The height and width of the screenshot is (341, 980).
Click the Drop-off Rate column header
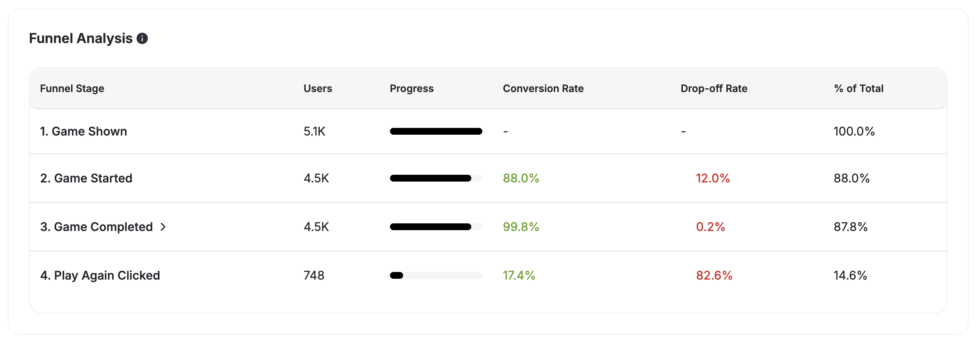click(714, 88)
